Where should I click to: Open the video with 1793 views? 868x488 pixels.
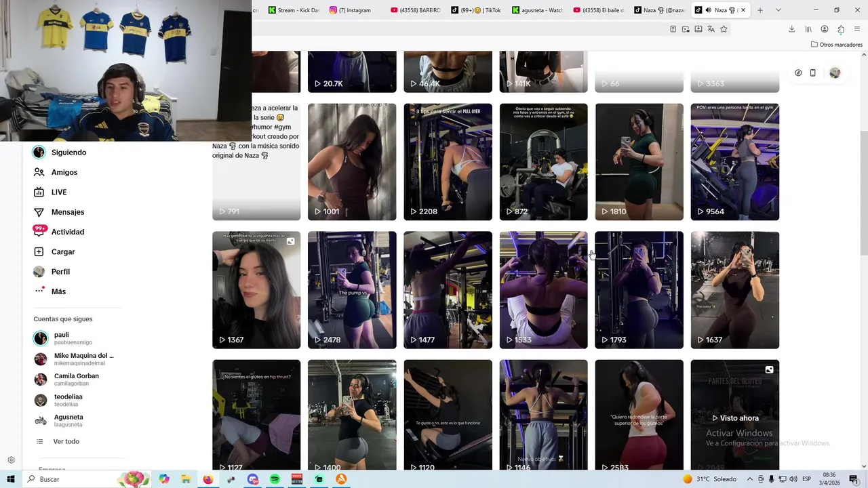click(639, 290)
